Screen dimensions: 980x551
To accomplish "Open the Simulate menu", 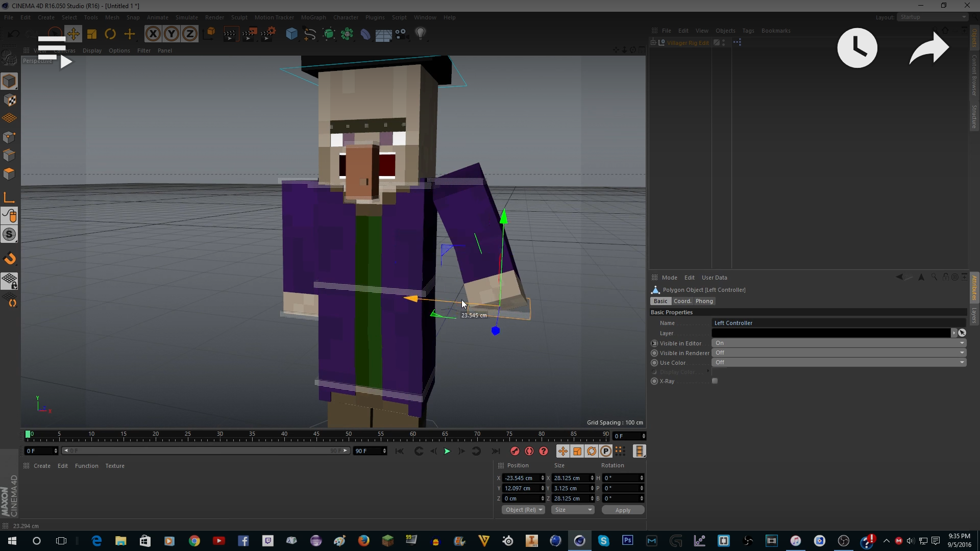I will tap(186, 17).
